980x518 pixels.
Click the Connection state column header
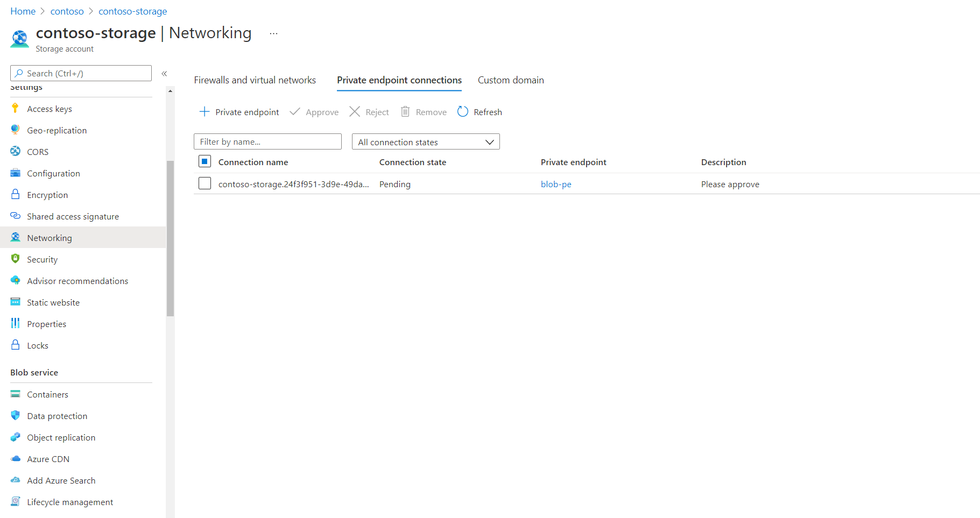pos(413,162)
